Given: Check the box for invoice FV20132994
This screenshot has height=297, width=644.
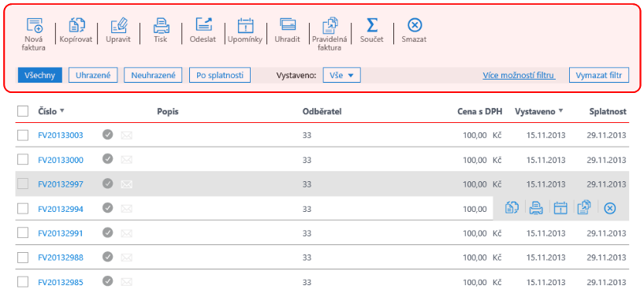Looking at the screenshot, I should [23, 209].
